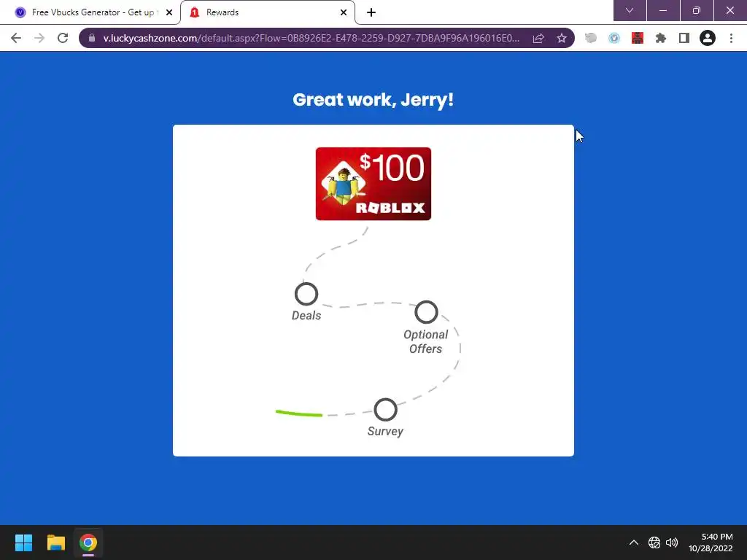Click the Deals label

pyautogui.click(x=306, y=315)
